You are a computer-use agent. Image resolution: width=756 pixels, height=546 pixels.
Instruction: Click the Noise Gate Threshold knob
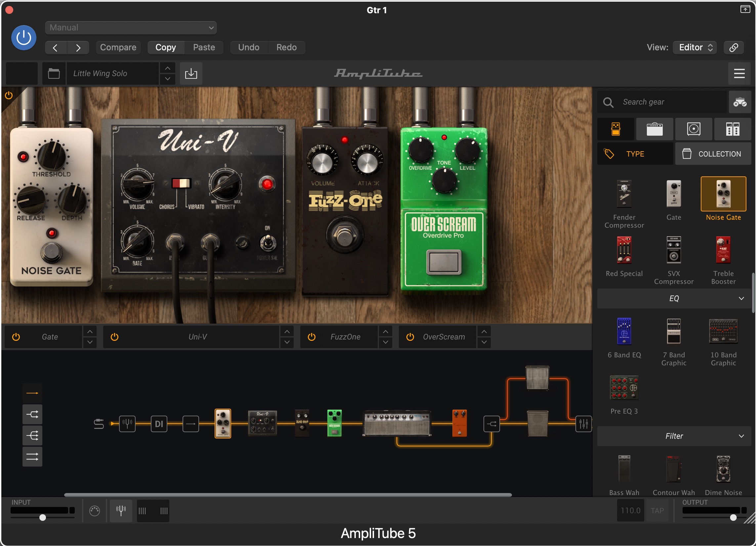point(52,156)
